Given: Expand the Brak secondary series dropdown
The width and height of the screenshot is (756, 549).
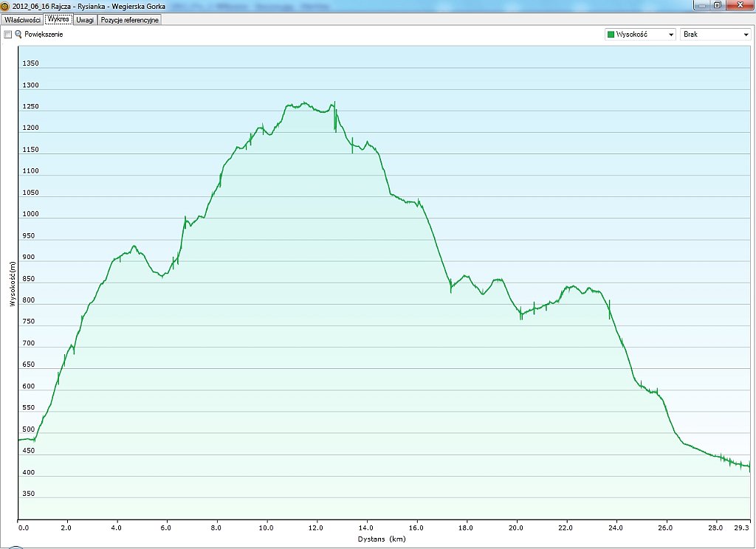Looking at the screenshot, I should [715, 35].
